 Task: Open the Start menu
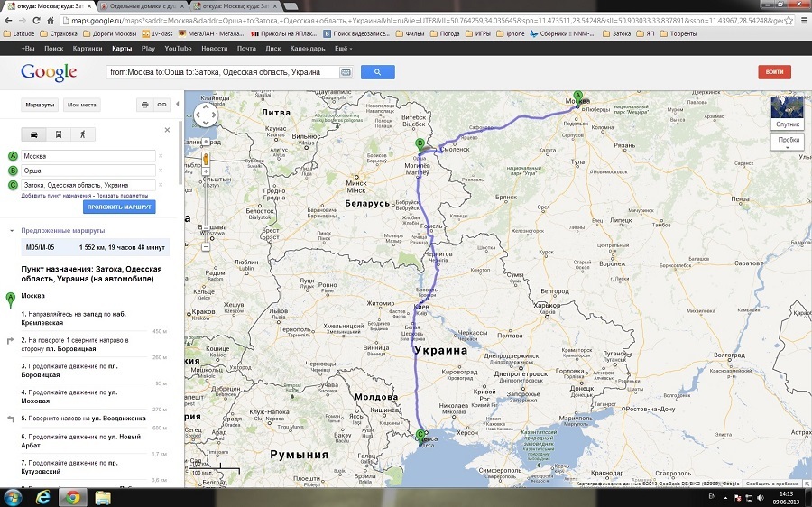[x=13, y=497]
